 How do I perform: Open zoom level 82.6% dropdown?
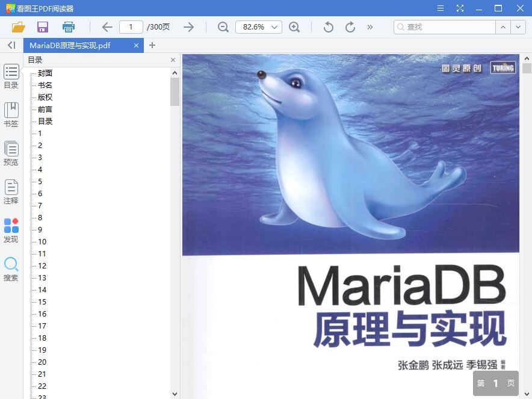[x=259, y=27]
